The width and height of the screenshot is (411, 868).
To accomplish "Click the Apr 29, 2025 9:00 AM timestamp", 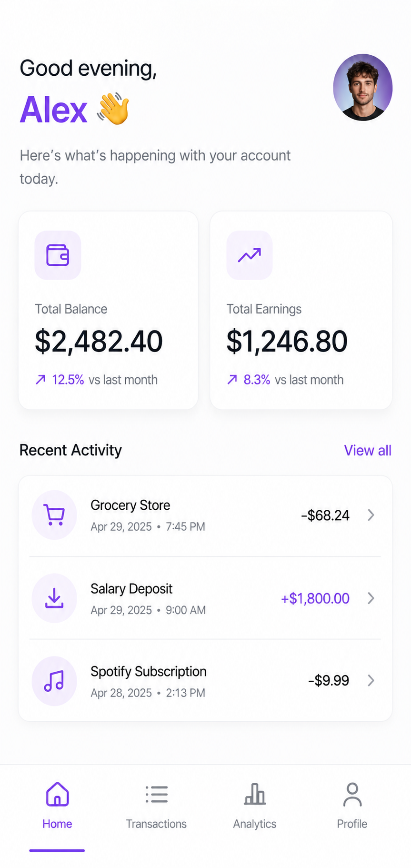I will 148,610.
